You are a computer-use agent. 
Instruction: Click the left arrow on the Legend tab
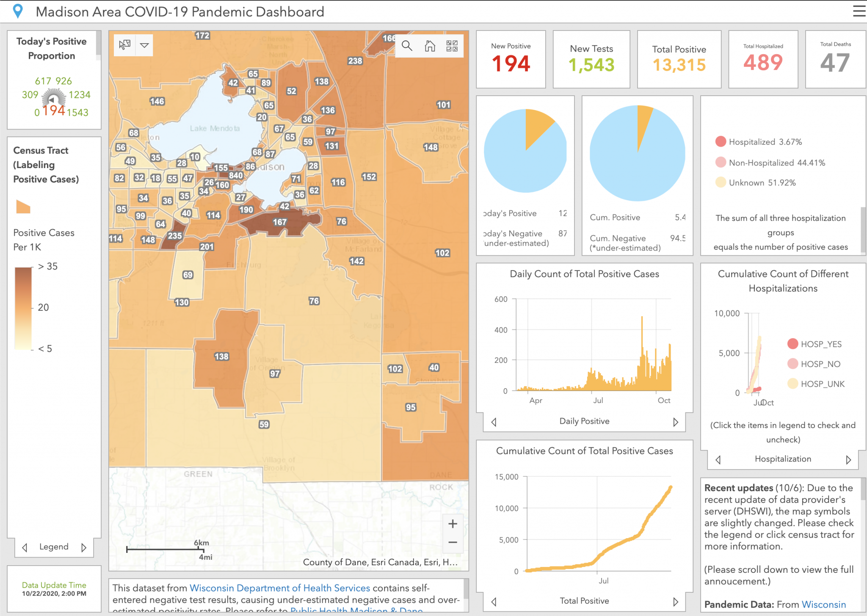click(x=25, y=547)
